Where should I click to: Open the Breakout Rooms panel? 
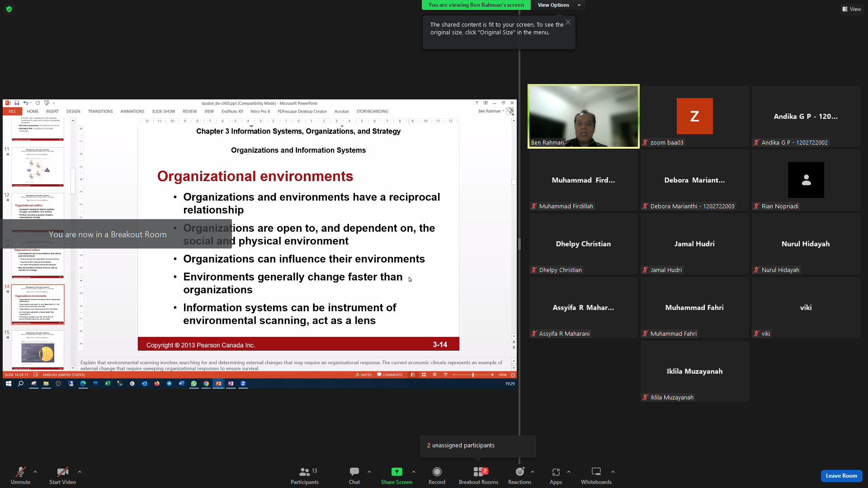478,475
